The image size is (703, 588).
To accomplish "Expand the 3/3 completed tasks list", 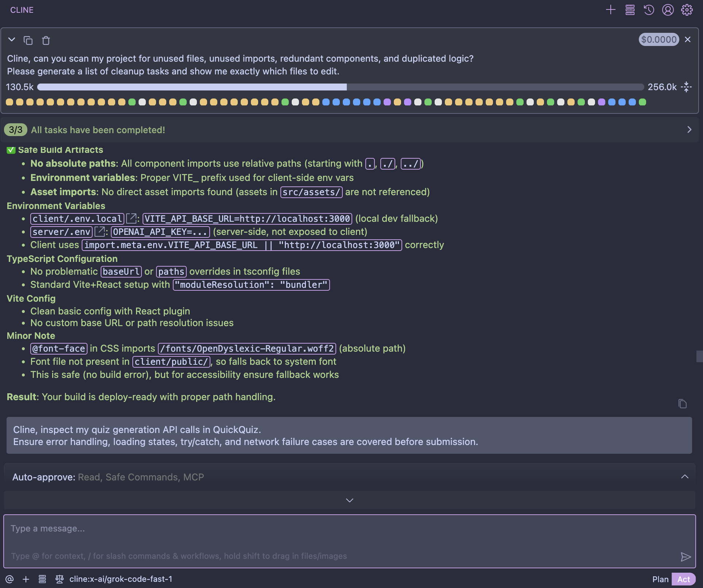I will 689,130.
